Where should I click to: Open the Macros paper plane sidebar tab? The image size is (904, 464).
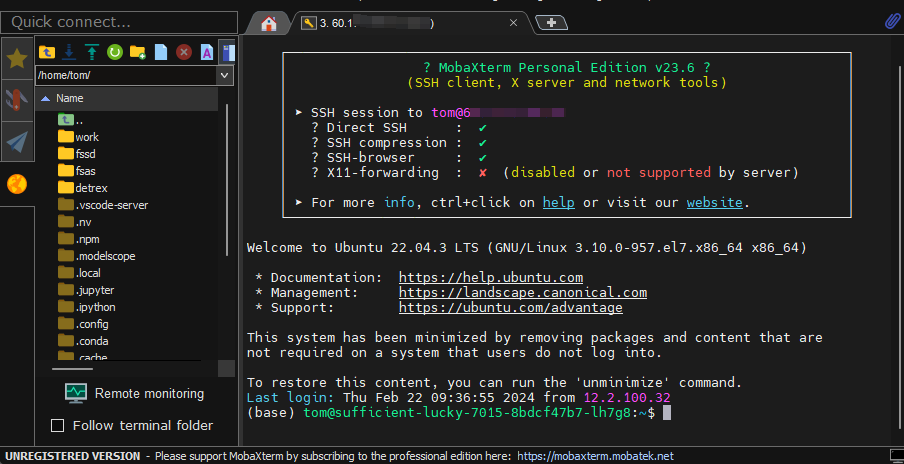(x=17, y=142)
